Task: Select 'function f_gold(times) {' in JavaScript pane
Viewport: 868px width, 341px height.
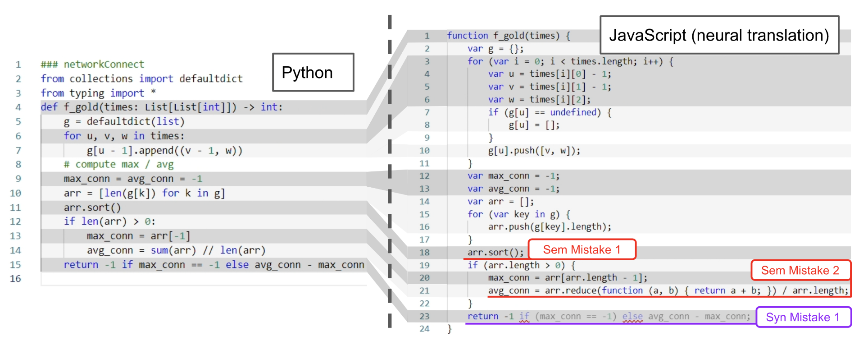Action: (509, 36)
